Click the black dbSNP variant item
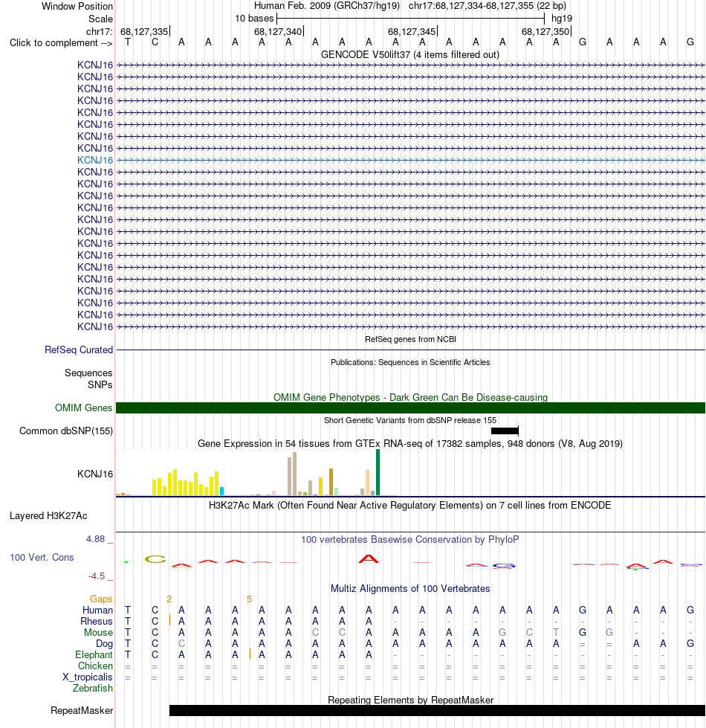Image resolution: width=706 pixels, height=728 pixels. pos(505,431)
